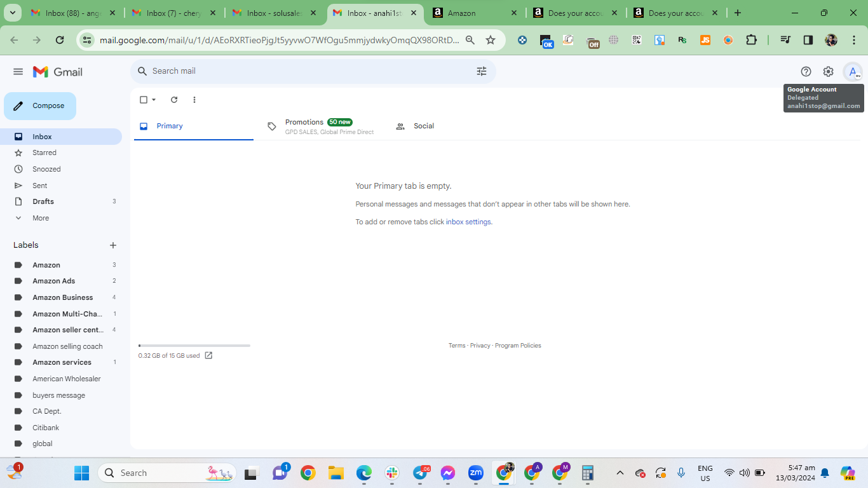Switch to the Inbox (7) browser tab

173,13
